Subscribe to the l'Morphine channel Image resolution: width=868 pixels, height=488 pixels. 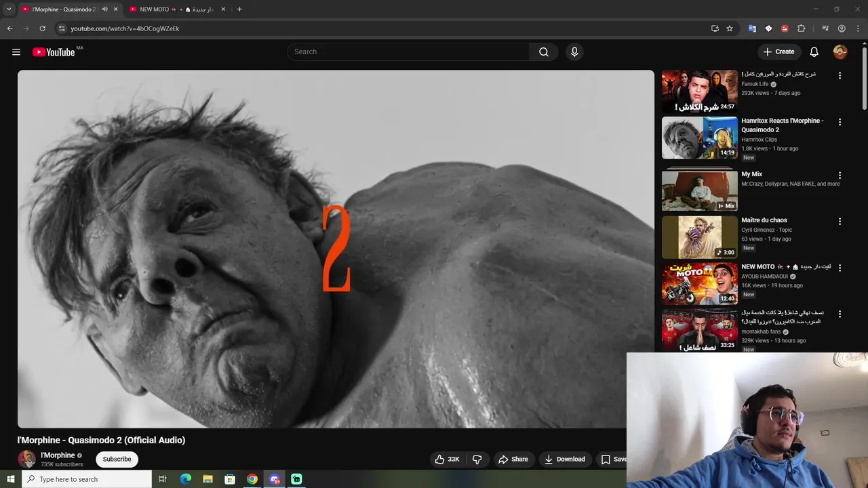click(x=117, y=460)
